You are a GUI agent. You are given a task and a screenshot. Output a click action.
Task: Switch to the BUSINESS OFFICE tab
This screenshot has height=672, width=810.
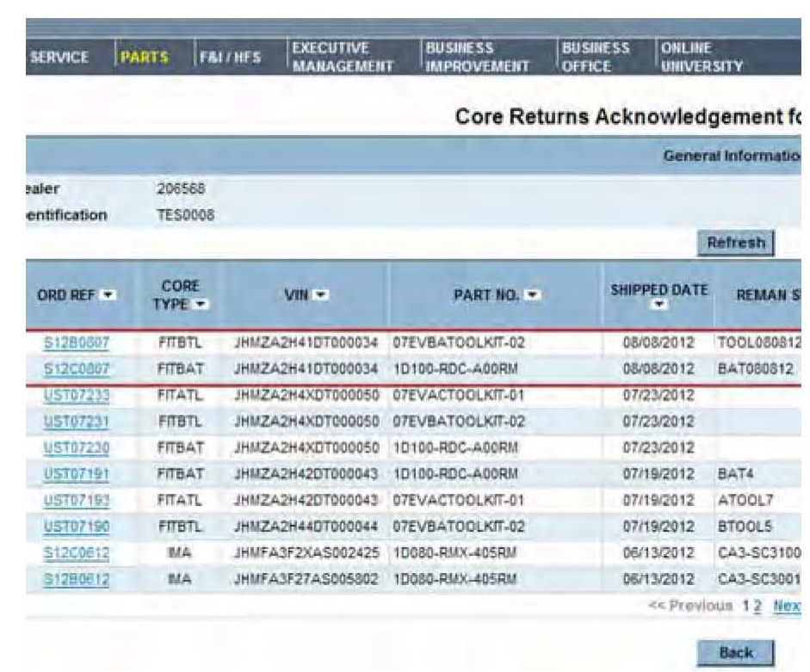point(596,57)
